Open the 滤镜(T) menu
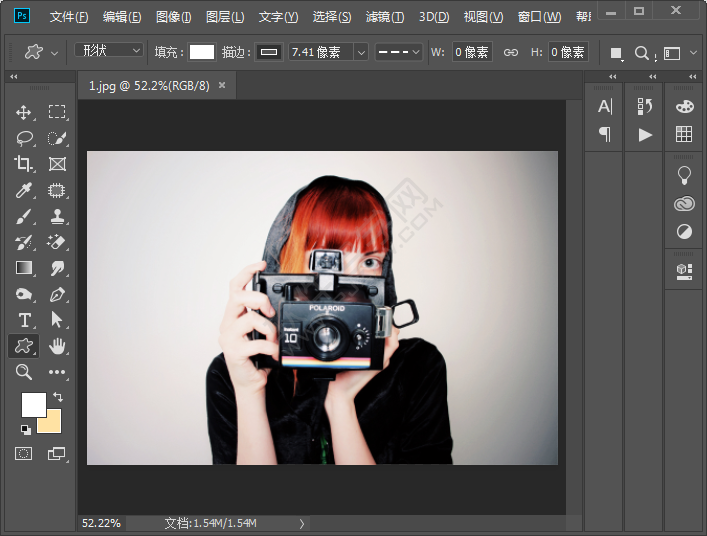This screenshot has width=707, height=536. (384, 17)
